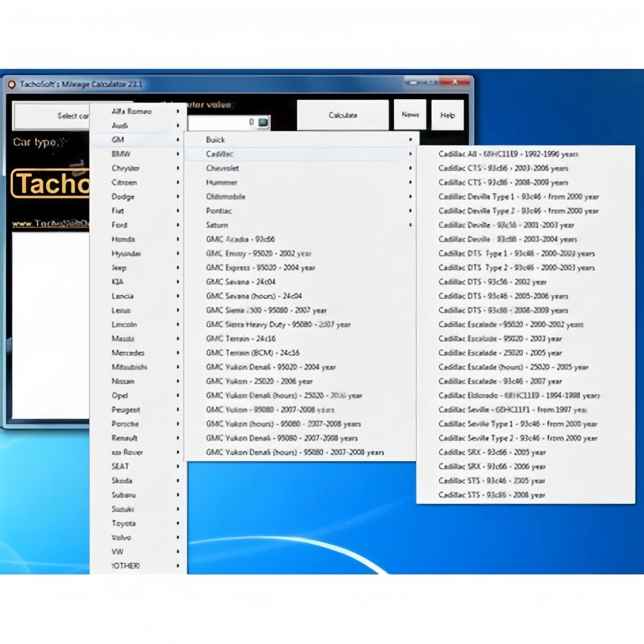Pick GMC Savana (hours) - 24c04
Screen dimensions: 644x644
pyautogui.click(x=300, y=296)
